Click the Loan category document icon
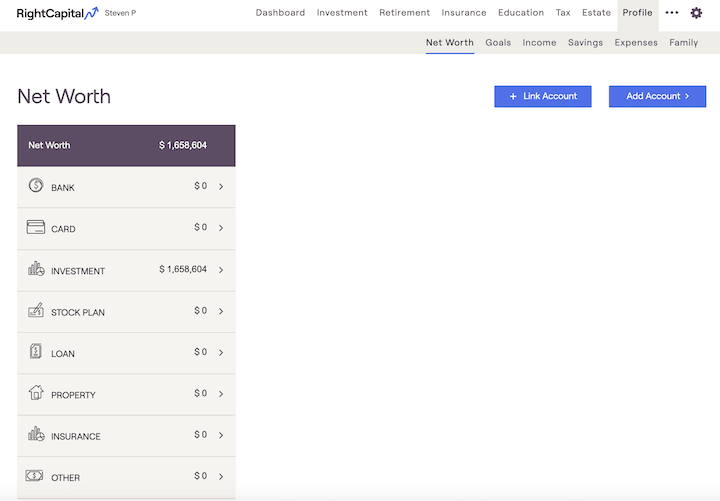 [36, 352]
